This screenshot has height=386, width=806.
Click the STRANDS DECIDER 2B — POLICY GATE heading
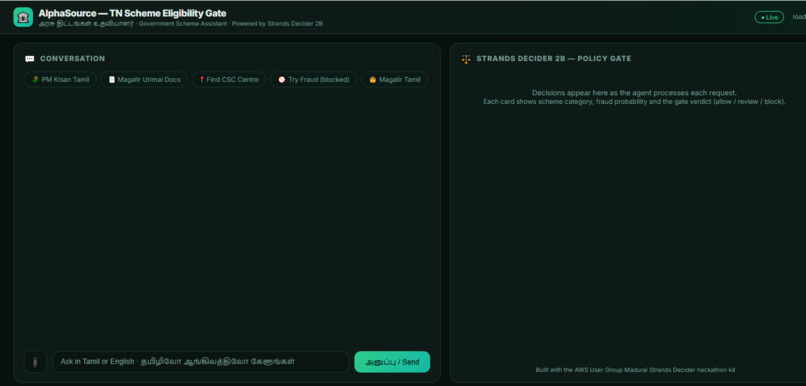pyautogui.click(x=554, y=59)
